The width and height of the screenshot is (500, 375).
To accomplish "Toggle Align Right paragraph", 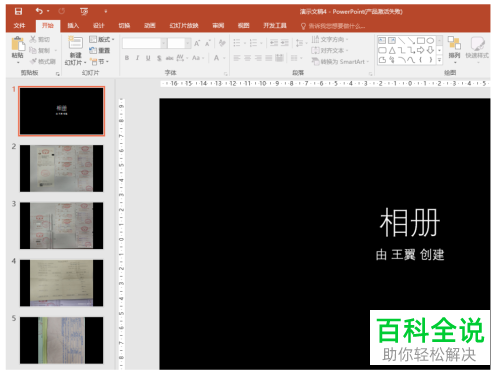I will pos(258,58).
